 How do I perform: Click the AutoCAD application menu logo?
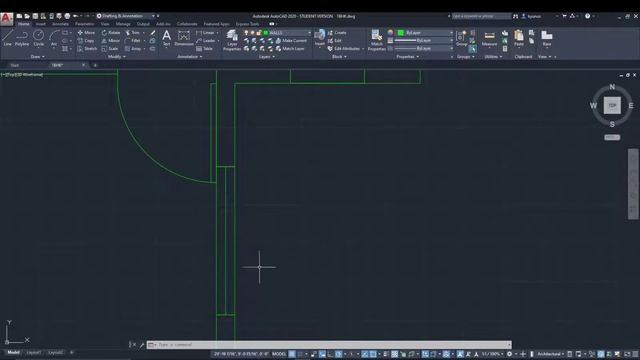click(7, 18)
